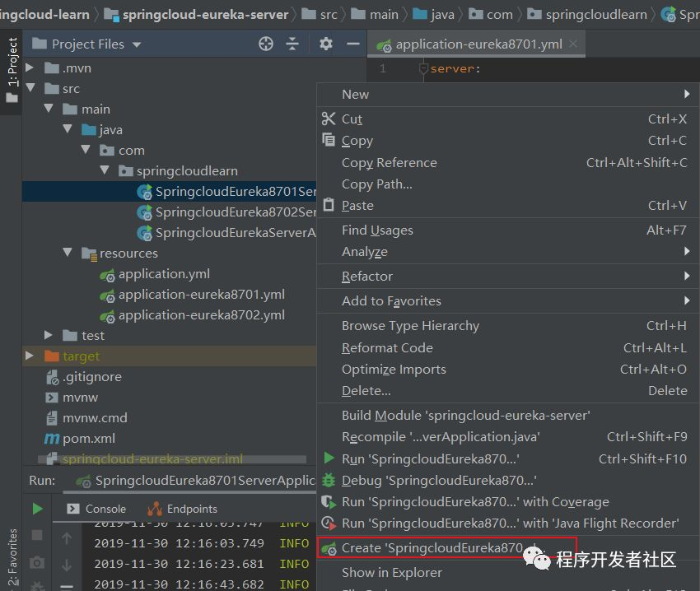Collapse the main folder arrow

[49, 109]
